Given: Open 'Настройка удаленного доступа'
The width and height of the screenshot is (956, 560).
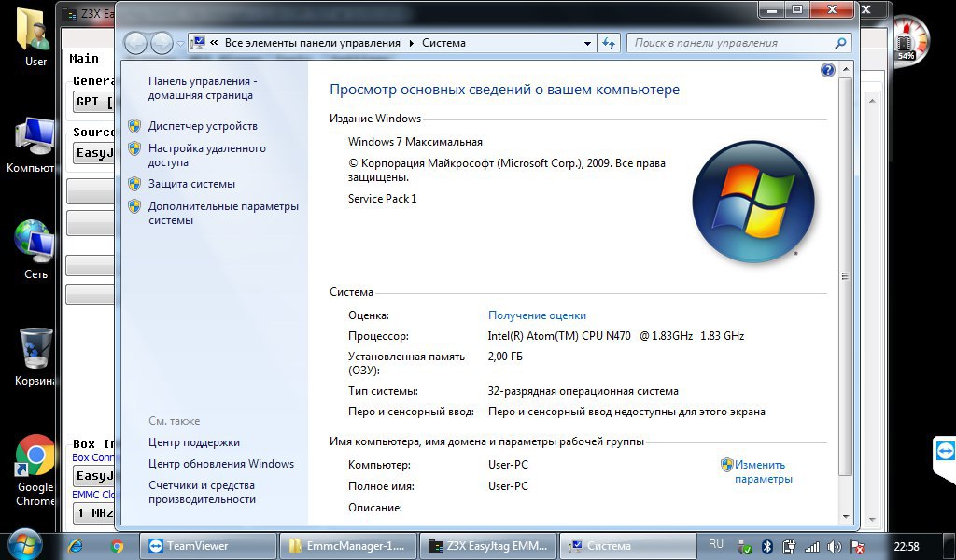Looking at the screenshot, I should 206,155.
